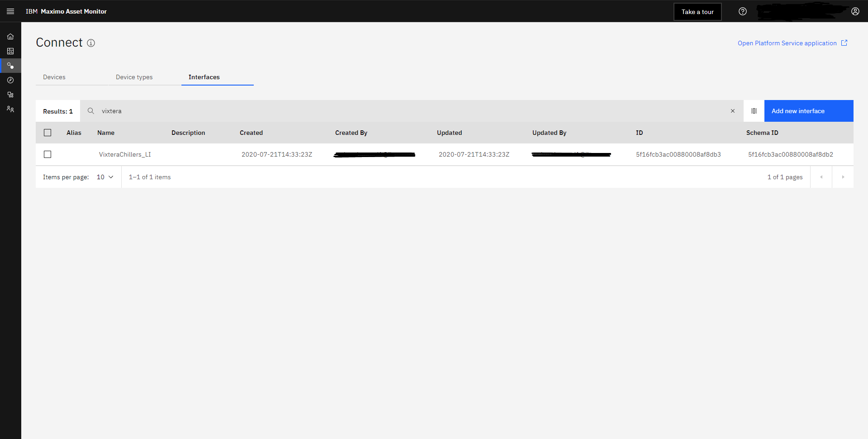
Task: Click the Updated column header
Action: tap(449, 133)
